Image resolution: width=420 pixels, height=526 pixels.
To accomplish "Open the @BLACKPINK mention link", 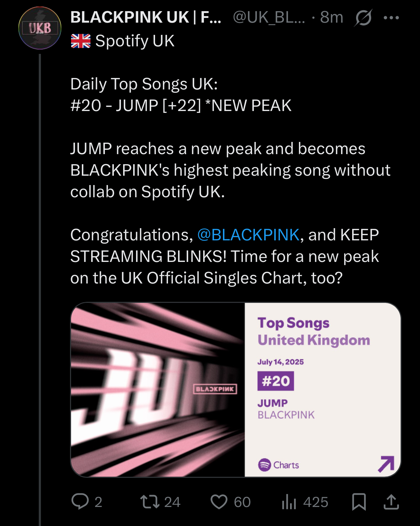I will [x=248, y=235].
